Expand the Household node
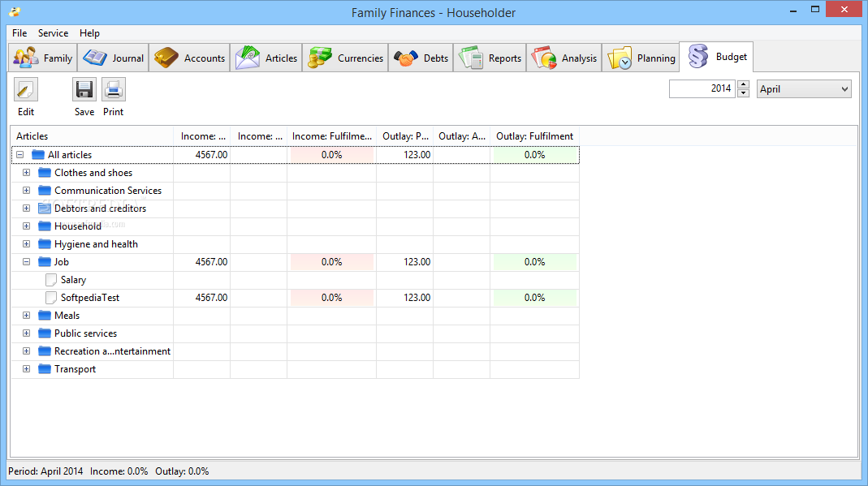 click(26, 226)
